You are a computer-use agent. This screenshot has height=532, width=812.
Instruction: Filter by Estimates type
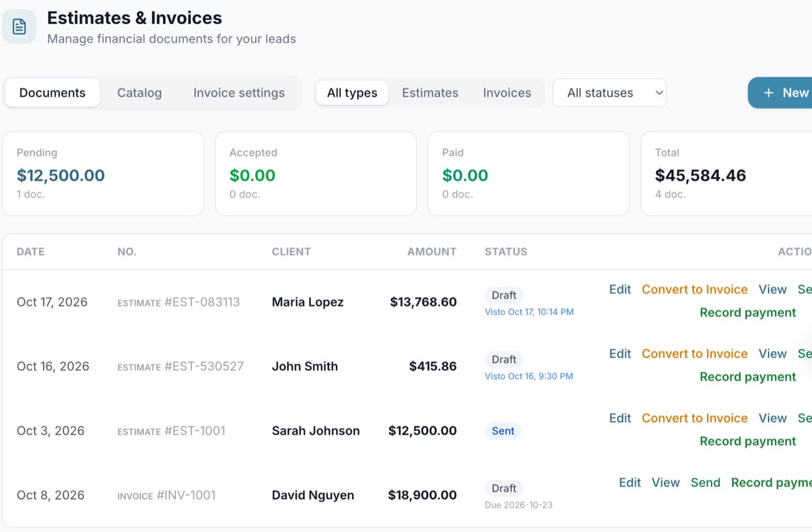pyautogui.click(x=430, y=93)
